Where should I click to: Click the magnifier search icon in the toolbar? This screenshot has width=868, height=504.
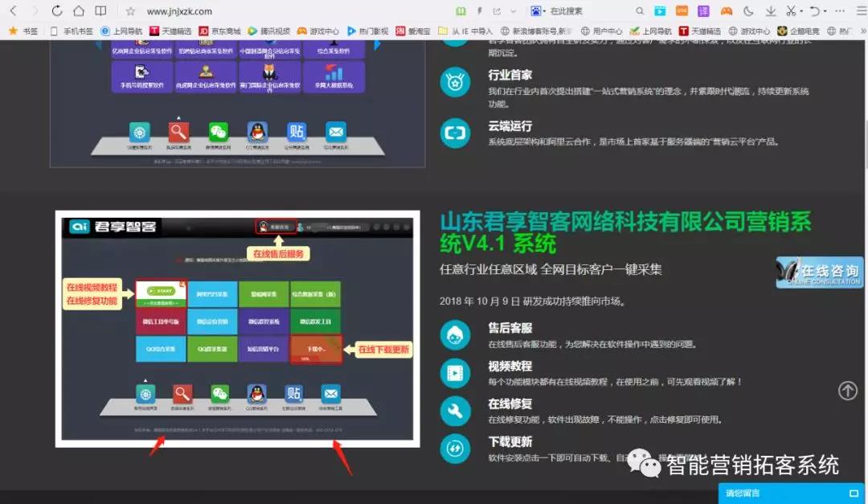point(640,11)
